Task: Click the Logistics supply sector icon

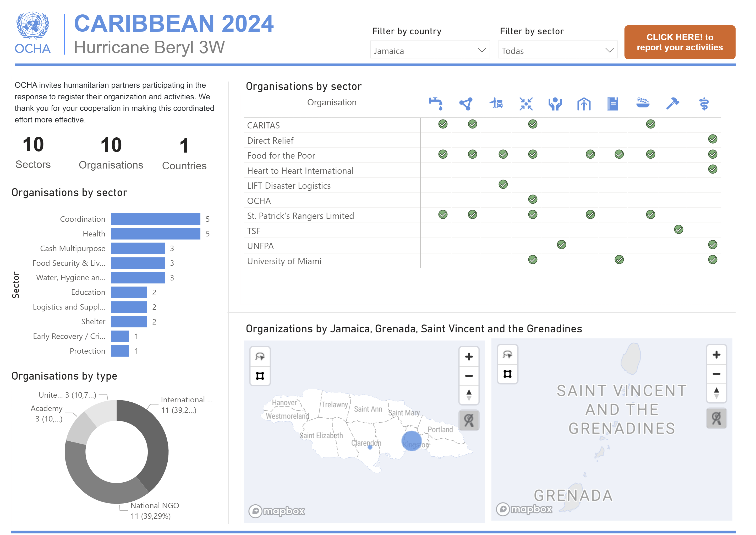Action: tap(496, 104)
